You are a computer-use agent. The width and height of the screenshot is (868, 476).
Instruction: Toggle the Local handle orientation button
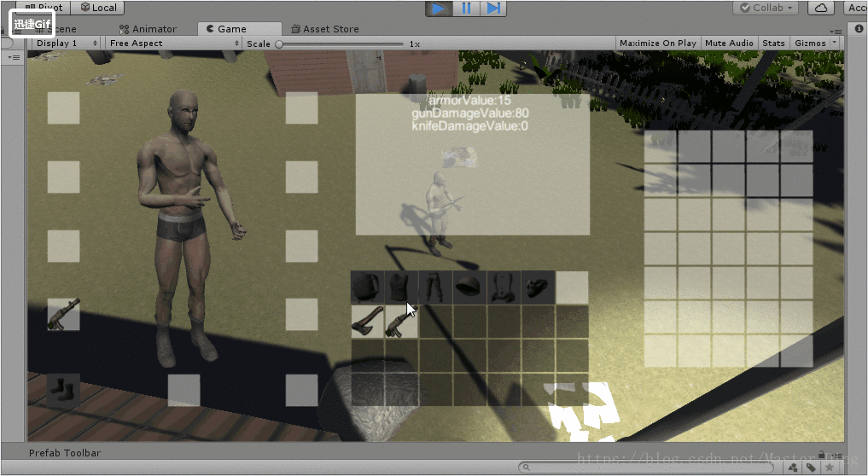click(x=98, y=8)
